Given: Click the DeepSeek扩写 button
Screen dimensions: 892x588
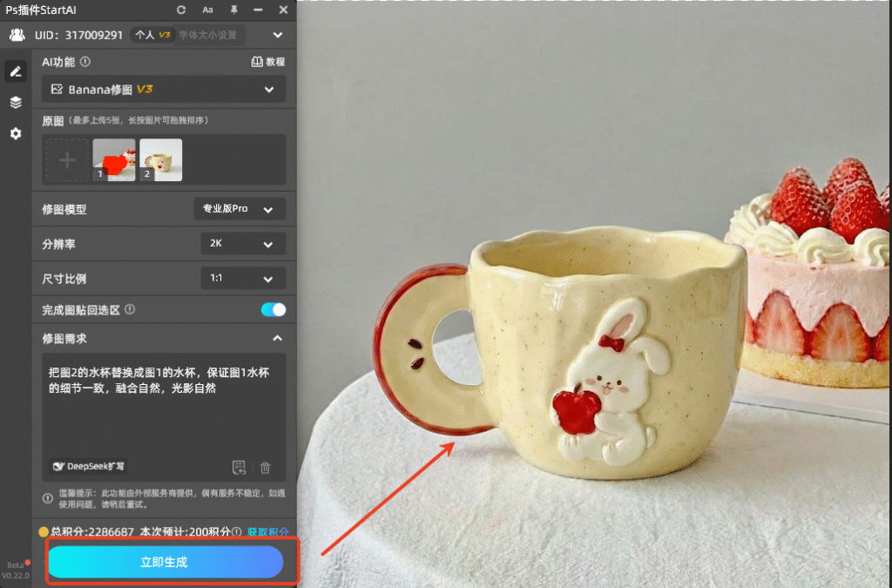Looking at the screenshot, I should point(90,467).
